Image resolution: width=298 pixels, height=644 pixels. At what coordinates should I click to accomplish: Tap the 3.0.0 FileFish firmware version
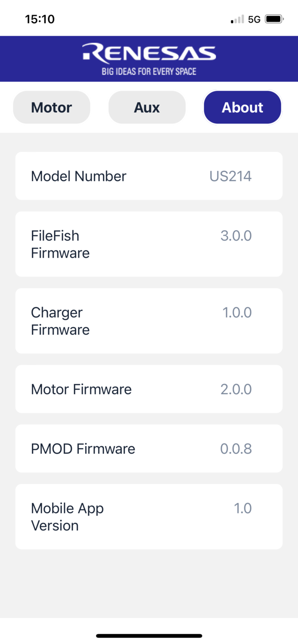tap(236, 235)
